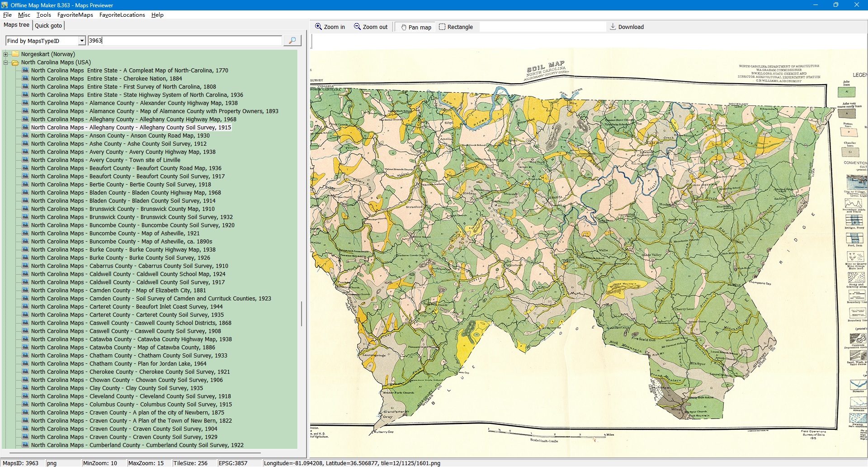Open the Find by MapsTypeID dropdown

tap(82, 41)
